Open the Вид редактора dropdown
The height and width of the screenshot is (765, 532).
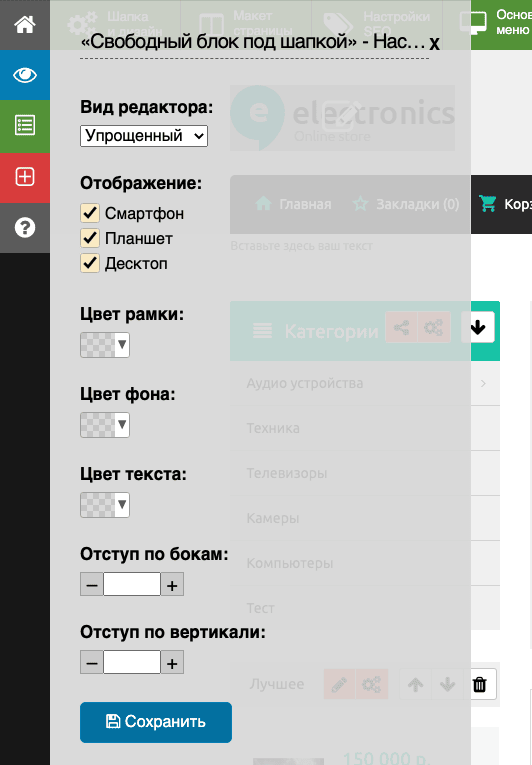(x=144, y=136)
